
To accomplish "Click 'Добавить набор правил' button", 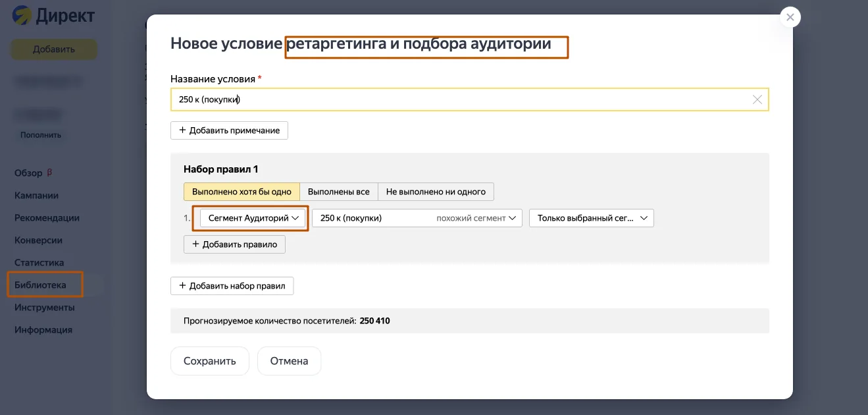I will click(232, 286).
